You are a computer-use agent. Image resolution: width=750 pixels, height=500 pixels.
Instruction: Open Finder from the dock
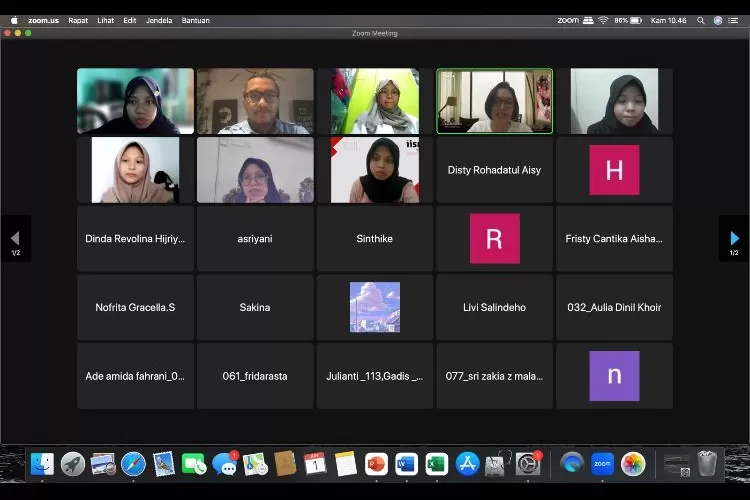pos(42,464)
